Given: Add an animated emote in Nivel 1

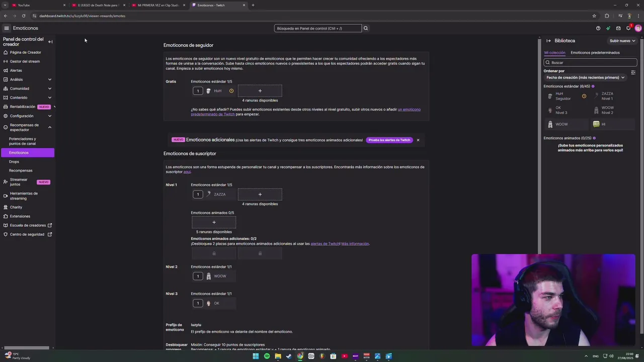Looking at the screenshot, I should tap(214, 222).
